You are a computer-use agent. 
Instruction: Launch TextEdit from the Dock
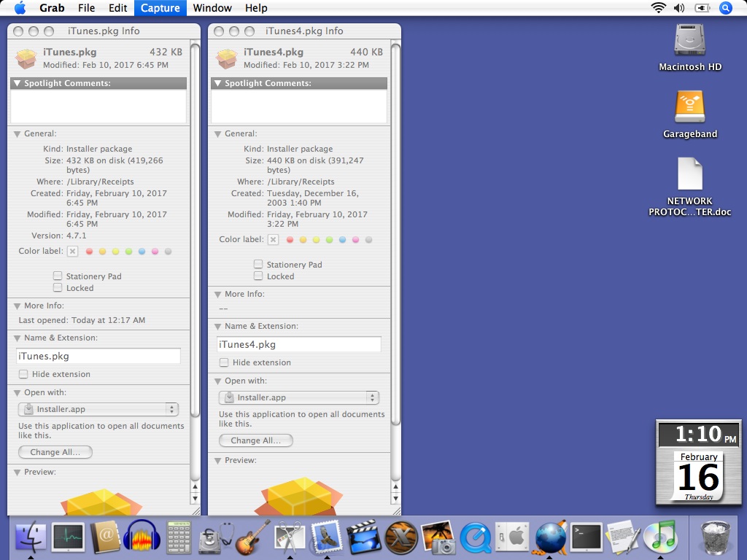coord(623,537)
